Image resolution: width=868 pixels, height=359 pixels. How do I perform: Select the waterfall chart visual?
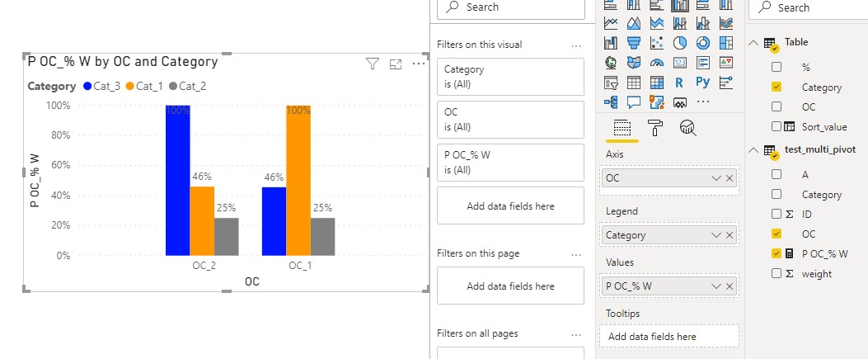611,43
